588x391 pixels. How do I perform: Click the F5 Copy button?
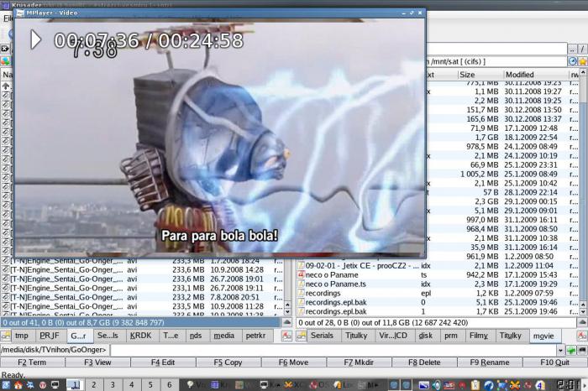click(x=228, y=362)
